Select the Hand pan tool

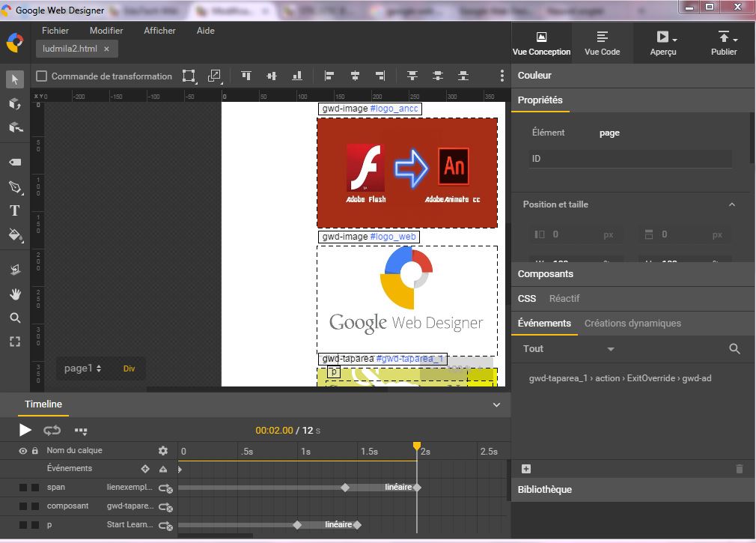pos(15,294)
